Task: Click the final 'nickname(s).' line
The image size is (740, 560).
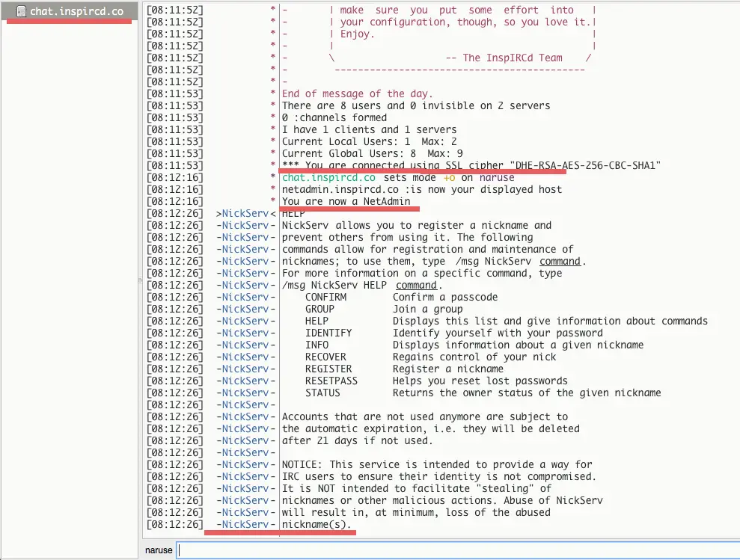Action: click(x=317, y=525)
